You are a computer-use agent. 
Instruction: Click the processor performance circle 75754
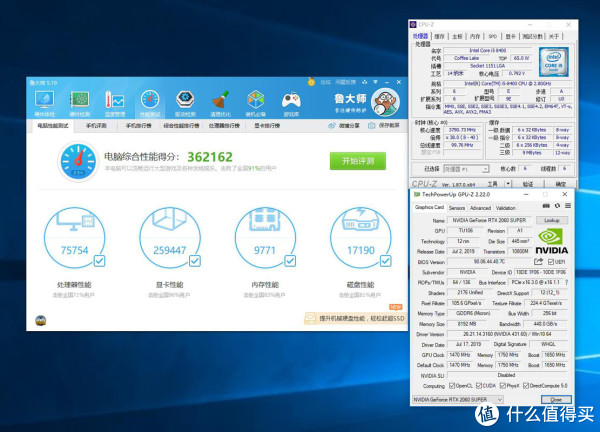point(74,237)
